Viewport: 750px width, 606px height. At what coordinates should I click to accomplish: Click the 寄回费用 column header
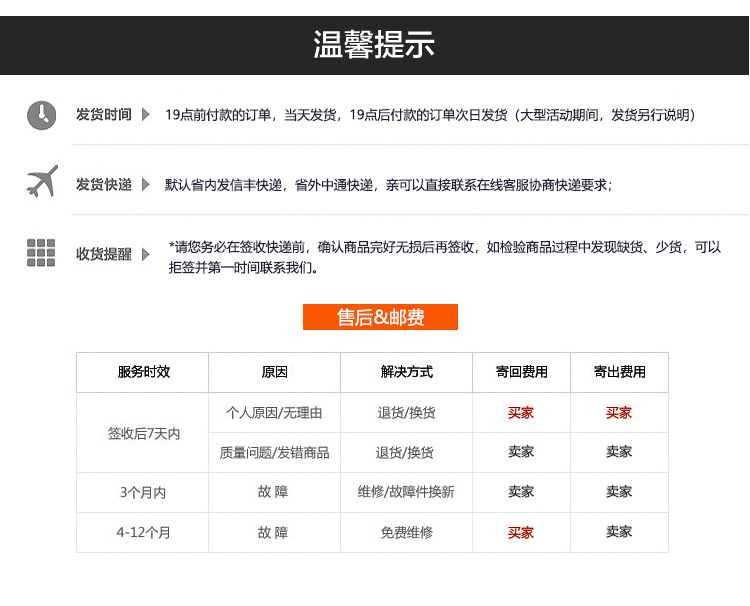(521, 372)
